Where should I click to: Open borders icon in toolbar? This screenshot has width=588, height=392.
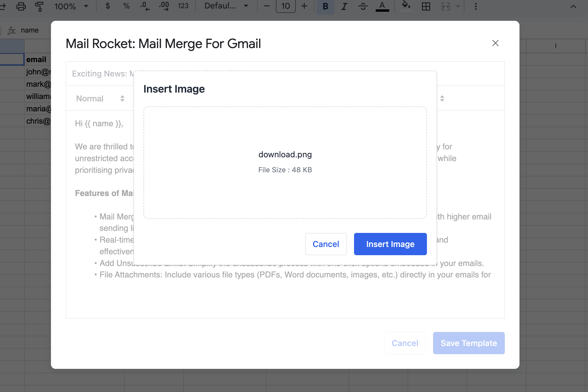(x=426, y=6)
